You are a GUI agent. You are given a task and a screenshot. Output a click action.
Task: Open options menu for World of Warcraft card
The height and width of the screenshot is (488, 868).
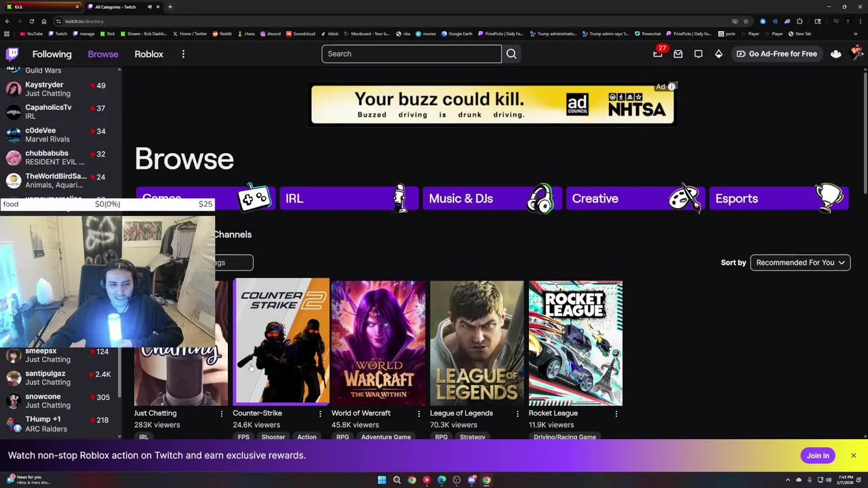point(418,413)
